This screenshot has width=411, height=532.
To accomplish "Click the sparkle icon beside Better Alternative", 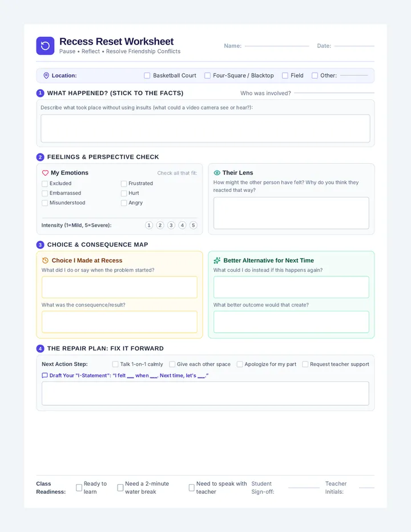I will pyautogui.click(x=217, y=260).
